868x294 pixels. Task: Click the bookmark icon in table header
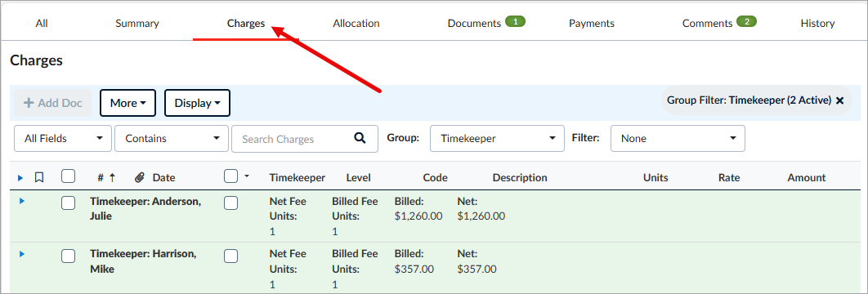click(38, 177)
